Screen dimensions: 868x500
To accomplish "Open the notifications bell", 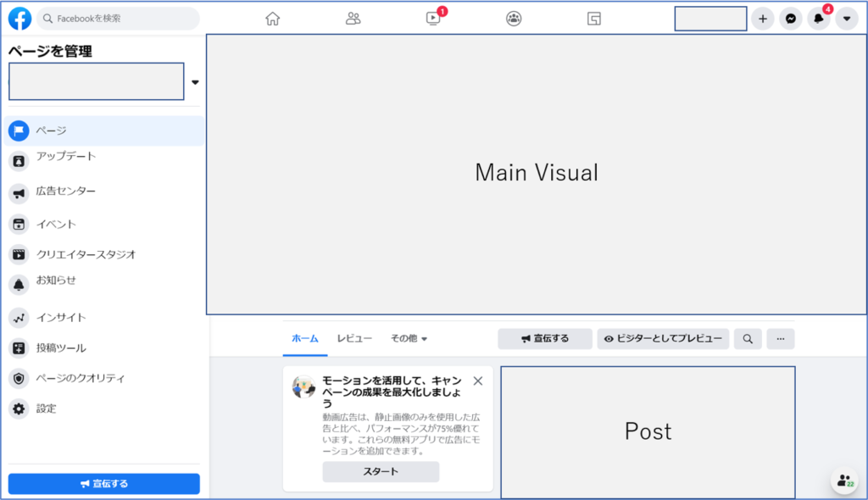I will pos(819,19).
